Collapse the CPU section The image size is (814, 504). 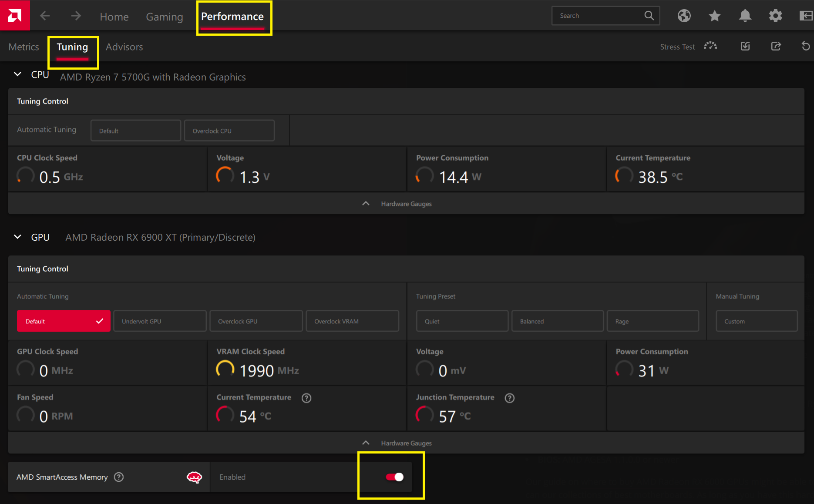point(17,74)
